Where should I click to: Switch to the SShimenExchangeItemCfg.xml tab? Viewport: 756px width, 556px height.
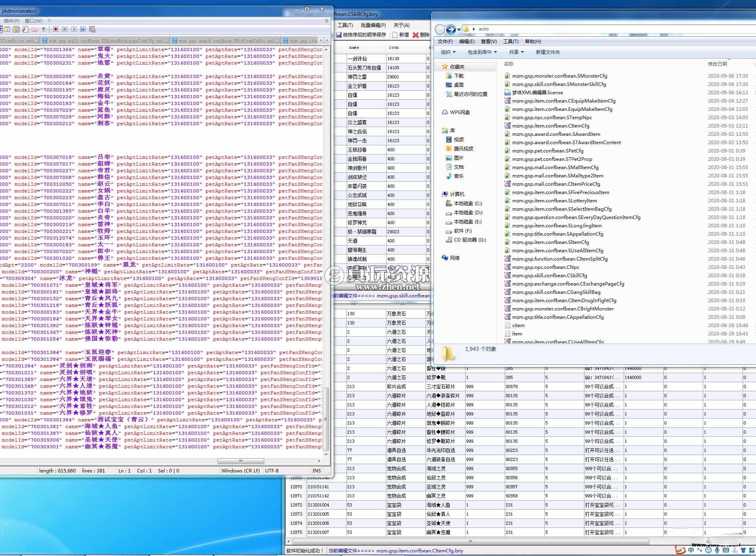coord(105,40)
